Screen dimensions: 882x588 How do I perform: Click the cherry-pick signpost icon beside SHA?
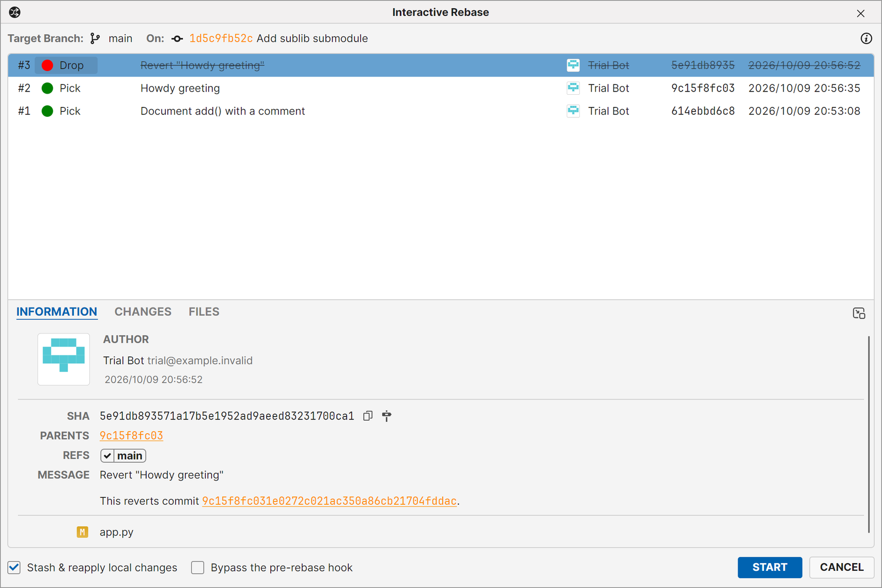[x=387, y=416]
